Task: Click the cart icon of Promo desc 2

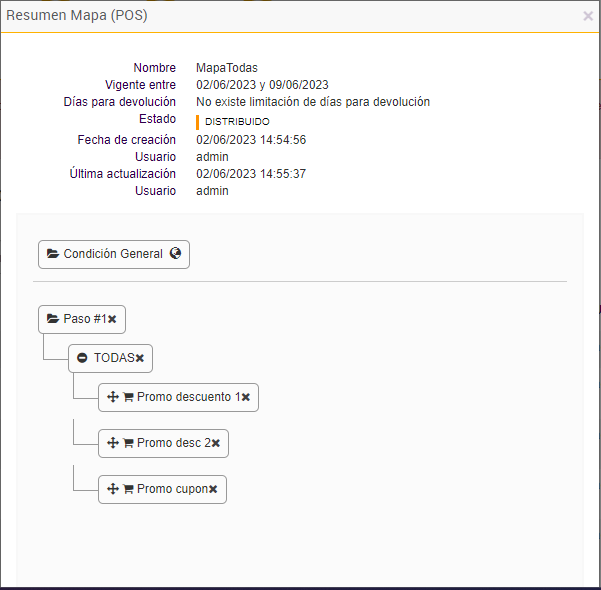Action: coord(128,443)
